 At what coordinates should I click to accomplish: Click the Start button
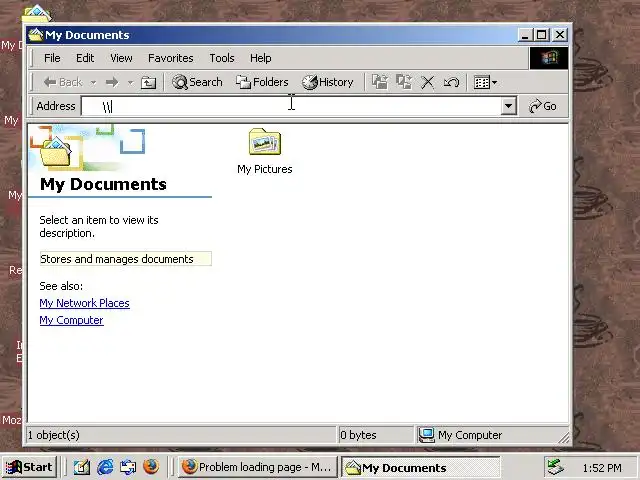pyautogui.click(x=29, y=467)
